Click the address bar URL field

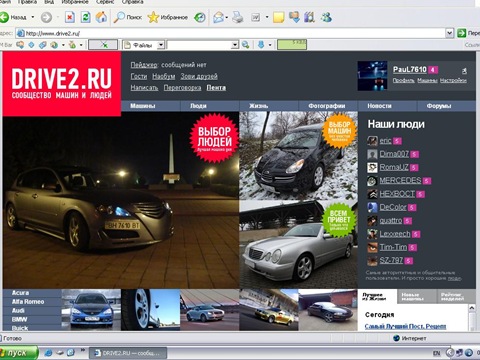(x=230, y=33)
